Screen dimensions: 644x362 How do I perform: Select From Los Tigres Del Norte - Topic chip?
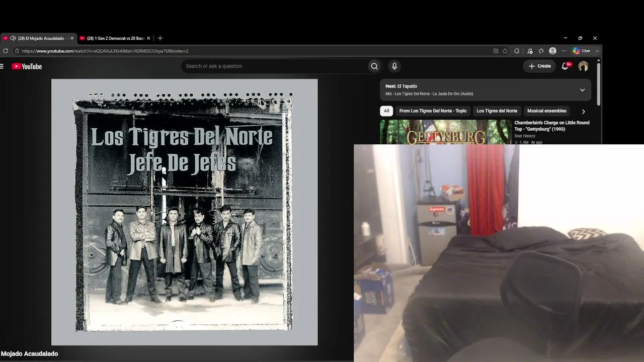pyautogui.click(x=433, y=111)
